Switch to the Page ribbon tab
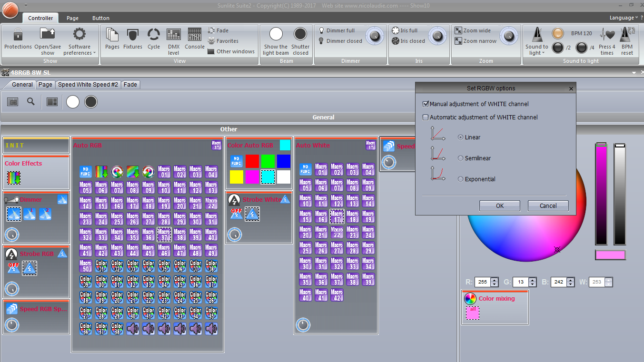The width and height of the screenshot is (644, 362). click(72, 18)
